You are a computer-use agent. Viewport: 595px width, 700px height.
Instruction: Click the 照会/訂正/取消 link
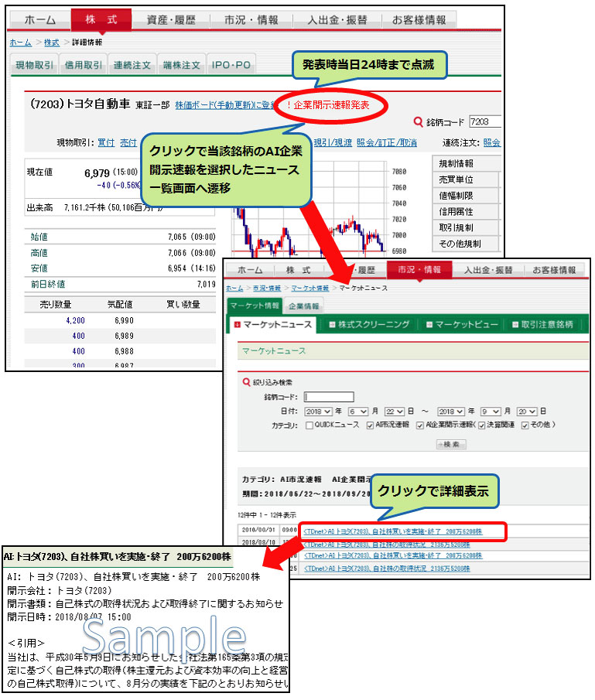click(x=387, y=142)
